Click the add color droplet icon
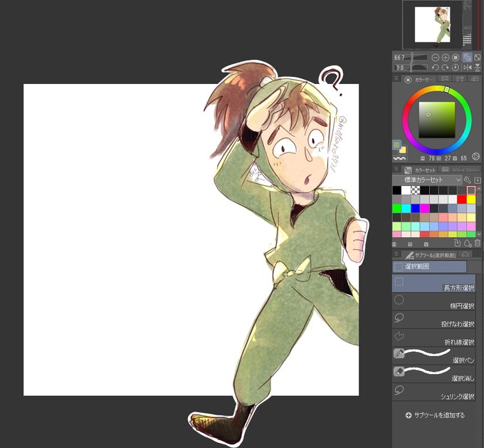 (468, 244)
